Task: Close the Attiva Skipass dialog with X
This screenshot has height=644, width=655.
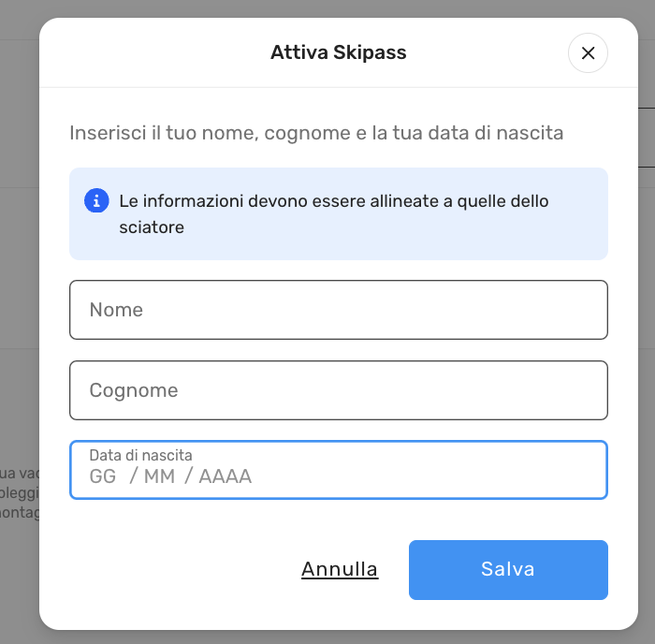Action: pos(588,53)
